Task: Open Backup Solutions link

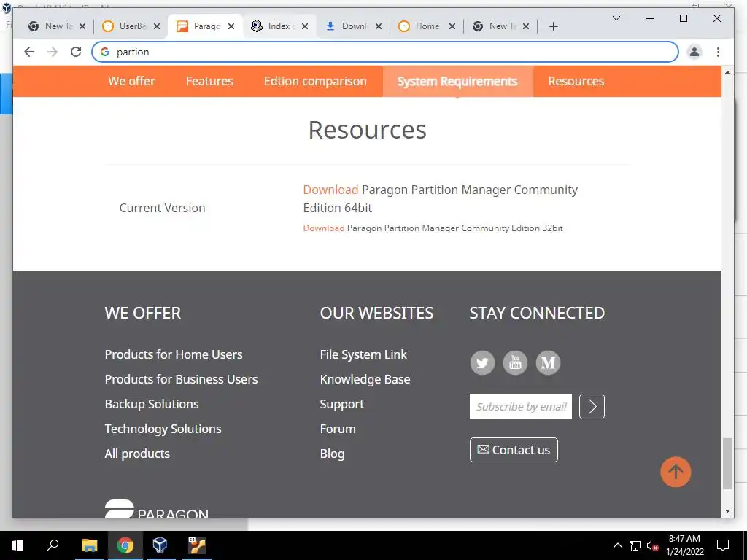Action: [x=152, y=404]
